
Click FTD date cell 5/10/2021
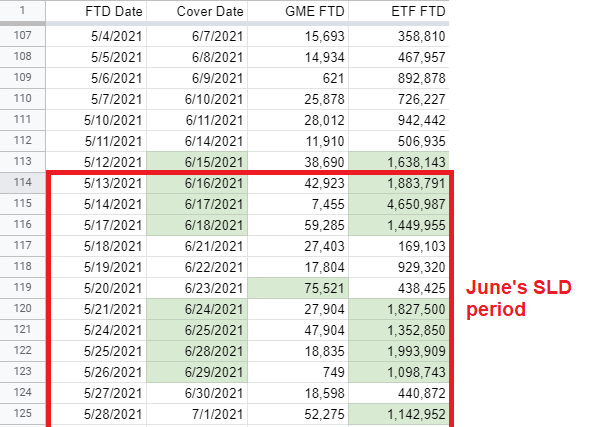tap(96, 120)
